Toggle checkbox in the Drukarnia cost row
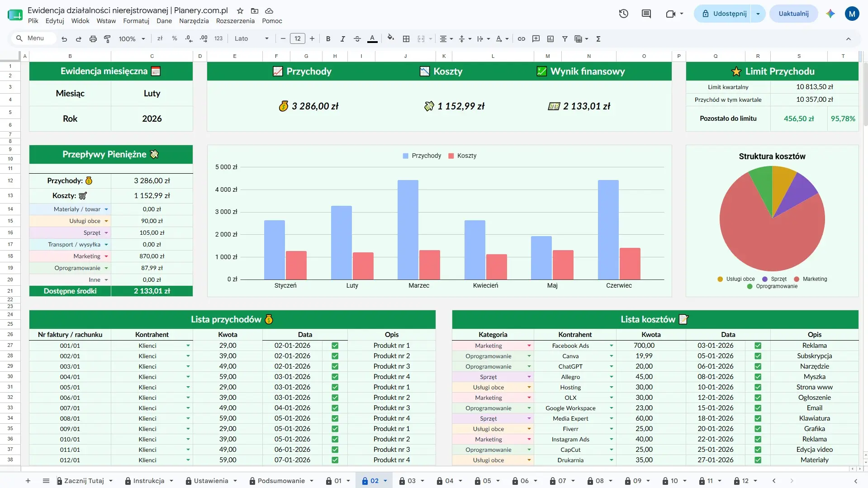Image resolution: width=868 pixels, height=488 pixels. point(758,460)
